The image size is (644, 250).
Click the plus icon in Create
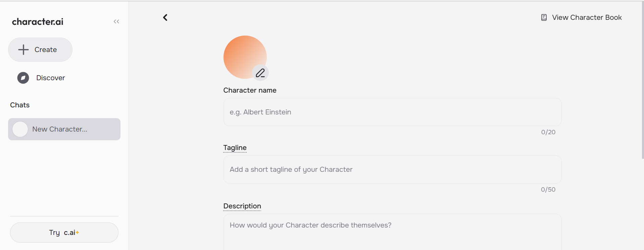point(23,50)
